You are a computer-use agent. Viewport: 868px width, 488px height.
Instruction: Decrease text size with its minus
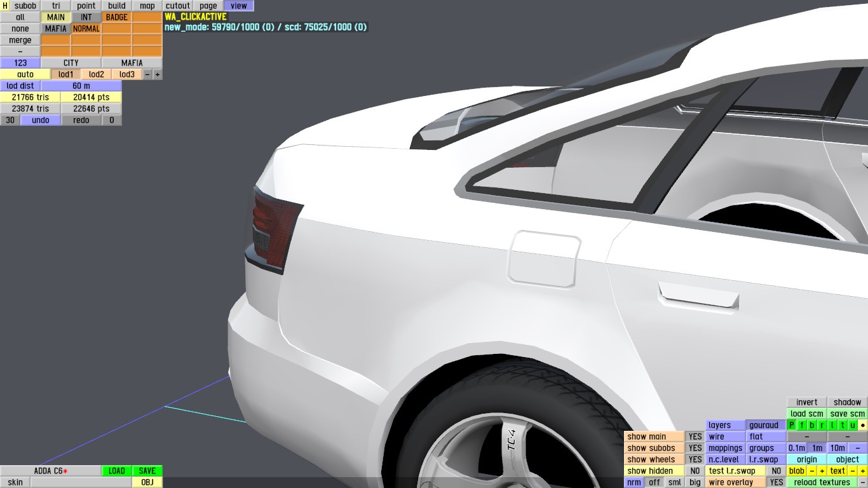pyautogui.click(x=853, y=471)
